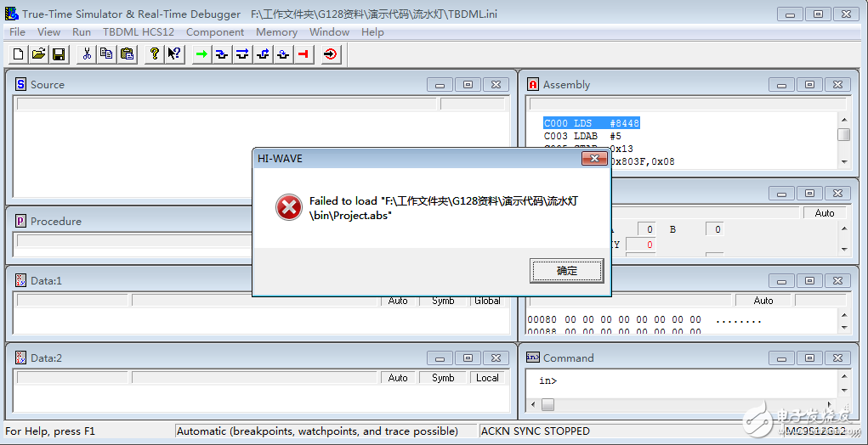Image resolution: width=868 pixels, height=445 pixels.
Task: Click Assembly window scroll down arrow
Action: [x=843, y=161]
